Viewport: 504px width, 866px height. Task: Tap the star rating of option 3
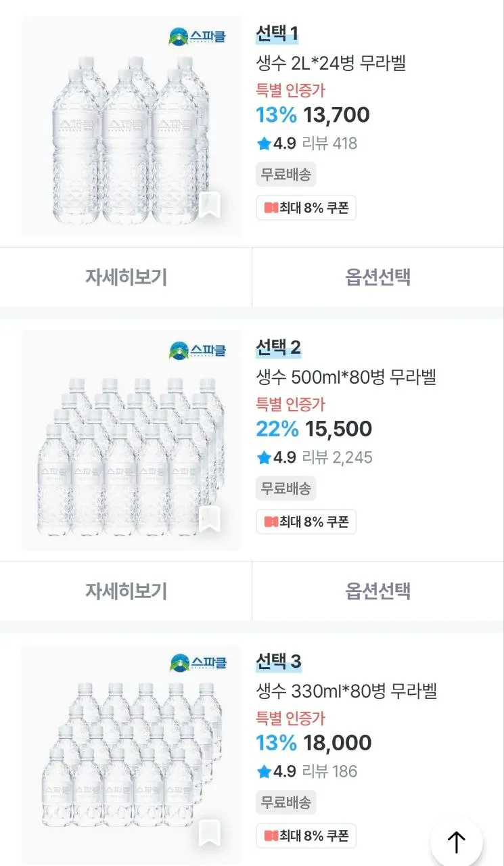pos(276,771)
